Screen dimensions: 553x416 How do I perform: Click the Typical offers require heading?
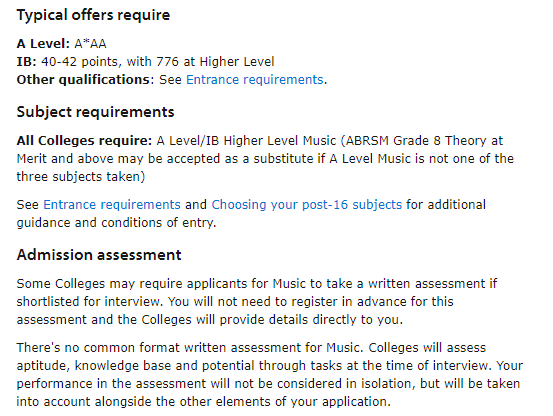(93, 15)
